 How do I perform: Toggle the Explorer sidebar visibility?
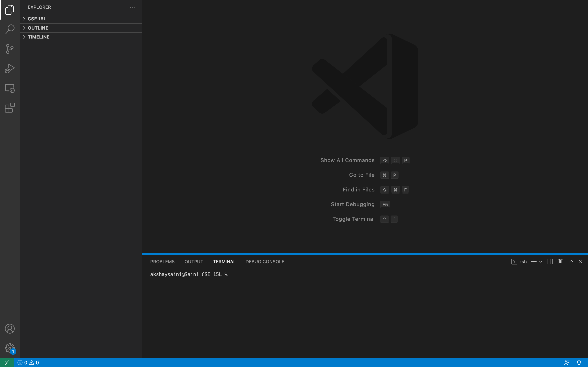point(10,10)
